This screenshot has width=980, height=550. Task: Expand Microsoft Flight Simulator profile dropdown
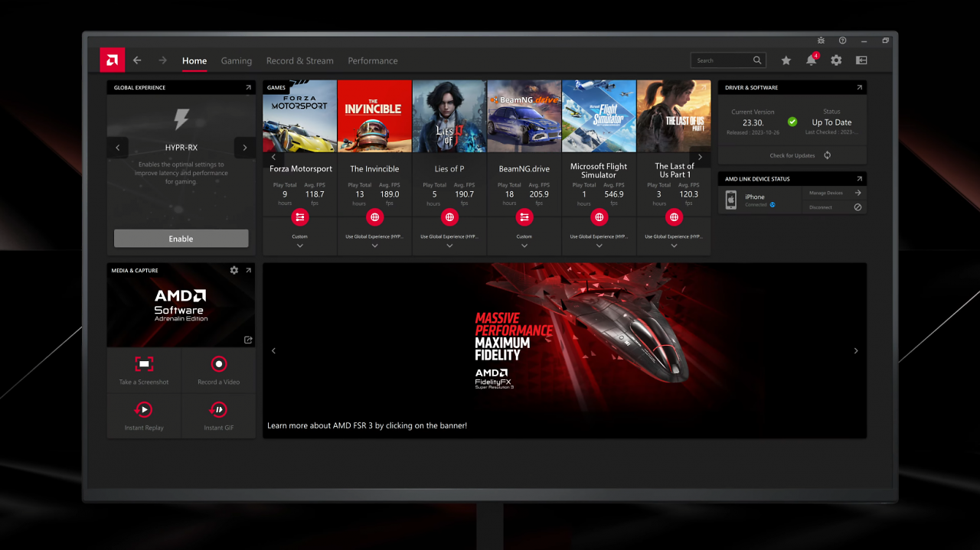click(599, 246)
